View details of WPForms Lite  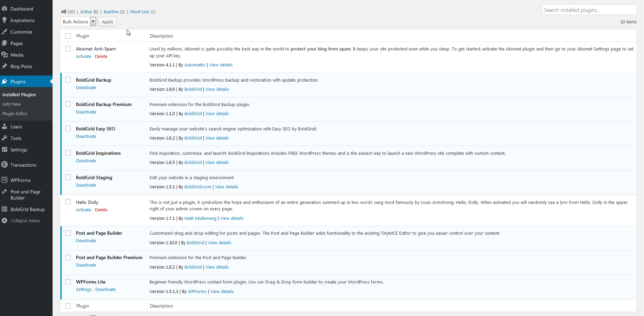222,291
